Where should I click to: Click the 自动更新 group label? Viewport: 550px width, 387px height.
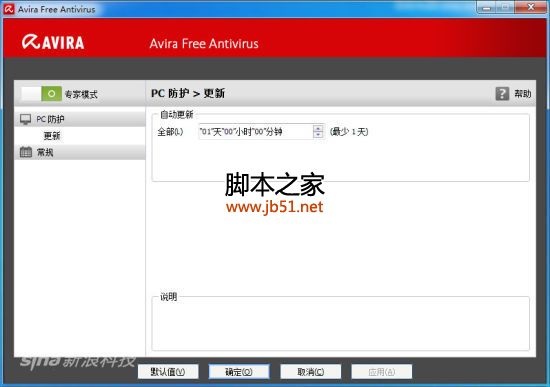tap(176, 114)
